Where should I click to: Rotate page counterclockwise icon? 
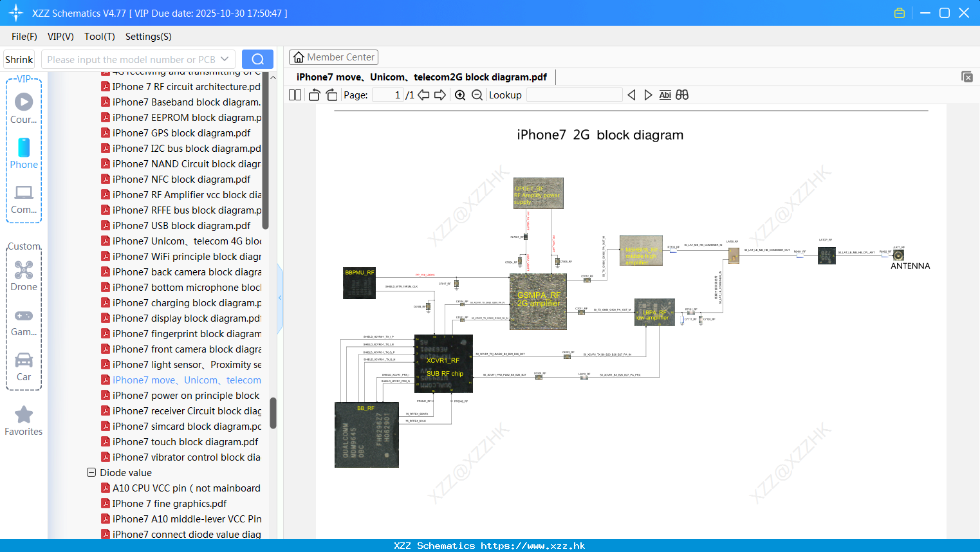pos(314,95)
